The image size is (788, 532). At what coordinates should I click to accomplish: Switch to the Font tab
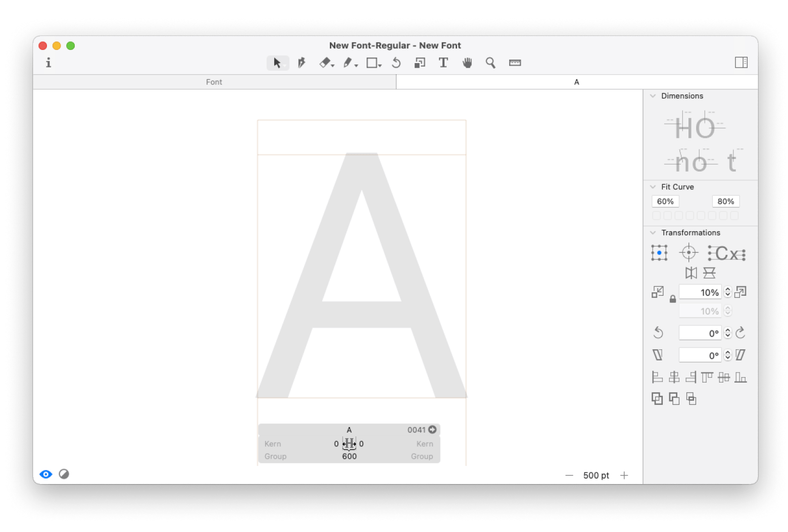pyautogui.click(x=214, y=82)
